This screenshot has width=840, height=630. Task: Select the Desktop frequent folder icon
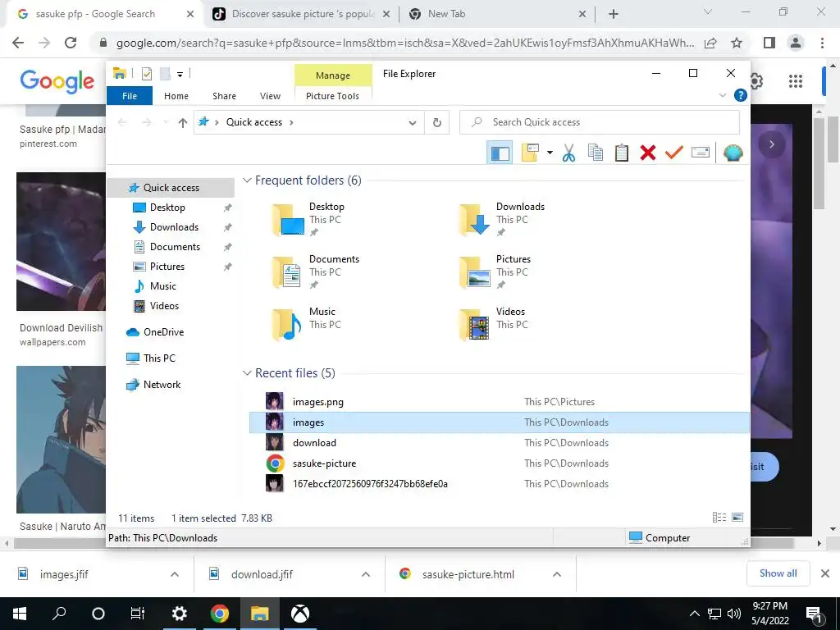288,220
